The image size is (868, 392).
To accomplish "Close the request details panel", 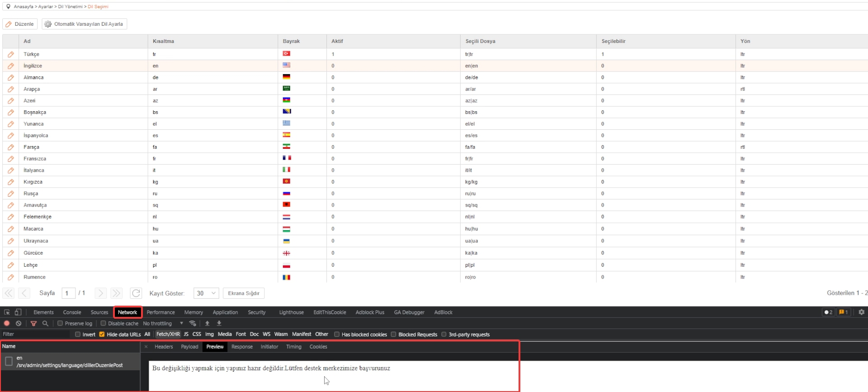I will (x=146, y=347).
